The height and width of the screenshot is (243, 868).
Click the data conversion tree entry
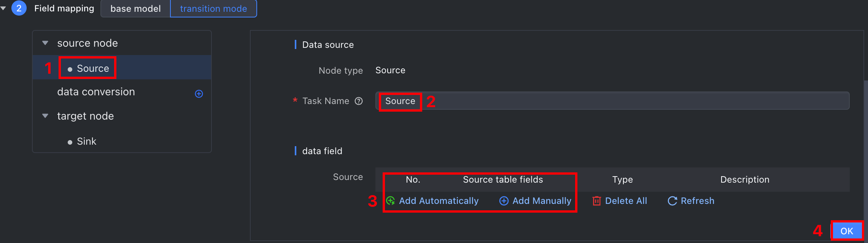tap(96, 92)
